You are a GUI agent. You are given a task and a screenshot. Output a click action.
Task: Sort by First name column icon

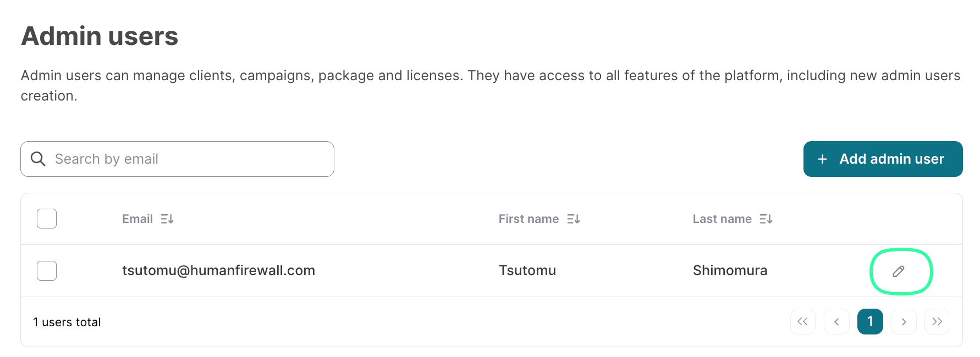574,219
